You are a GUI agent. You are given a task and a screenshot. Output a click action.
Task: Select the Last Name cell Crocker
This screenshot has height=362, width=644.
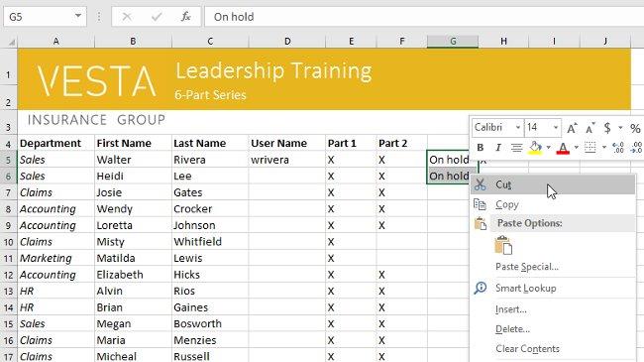[210, 209]
